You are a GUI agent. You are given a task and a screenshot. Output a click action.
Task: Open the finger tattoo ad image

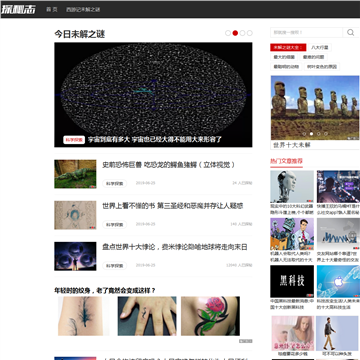pyautogui.click(x=147, y=316)
